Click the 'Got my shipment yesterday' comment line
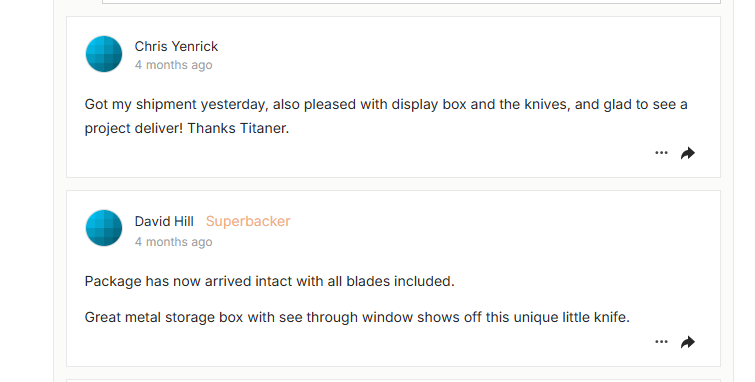 coord(386,105)
